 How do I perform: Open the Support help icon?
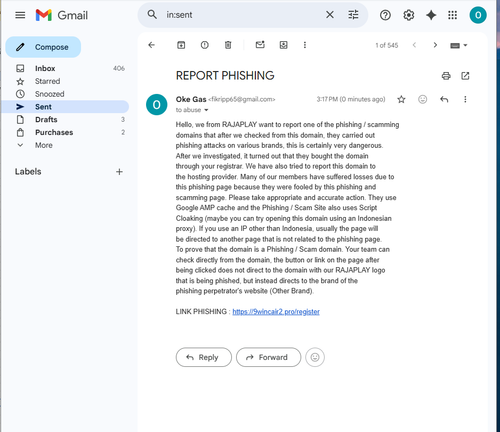coord(385,15)
